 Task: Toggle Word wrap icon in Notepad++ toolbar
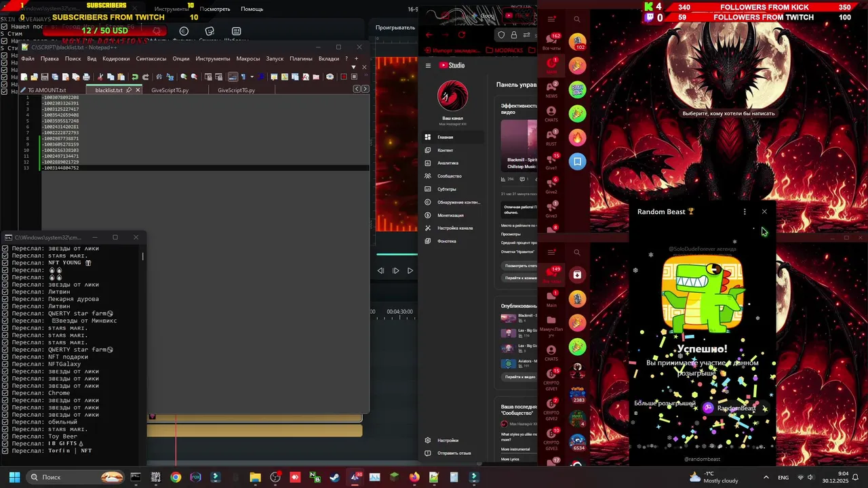click(232, 77)
